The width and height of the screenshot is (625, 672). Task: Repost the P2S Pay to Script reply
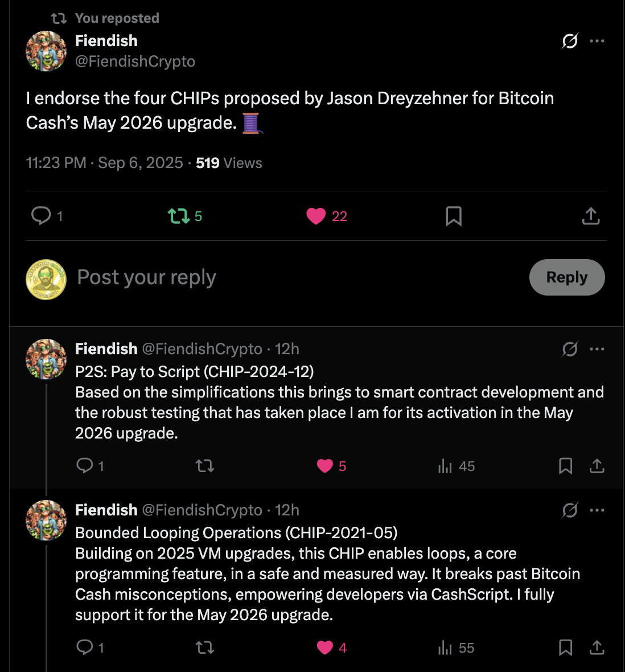point(205,466)
